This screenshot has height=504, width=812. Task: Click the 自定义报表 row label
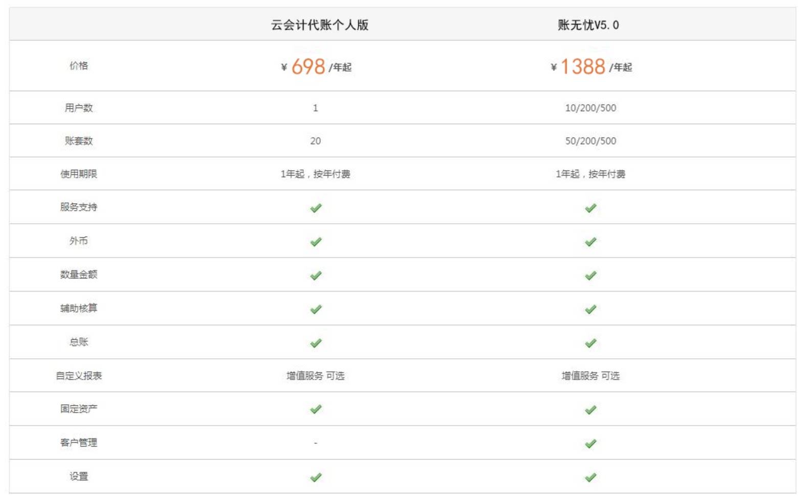point(79,376)
